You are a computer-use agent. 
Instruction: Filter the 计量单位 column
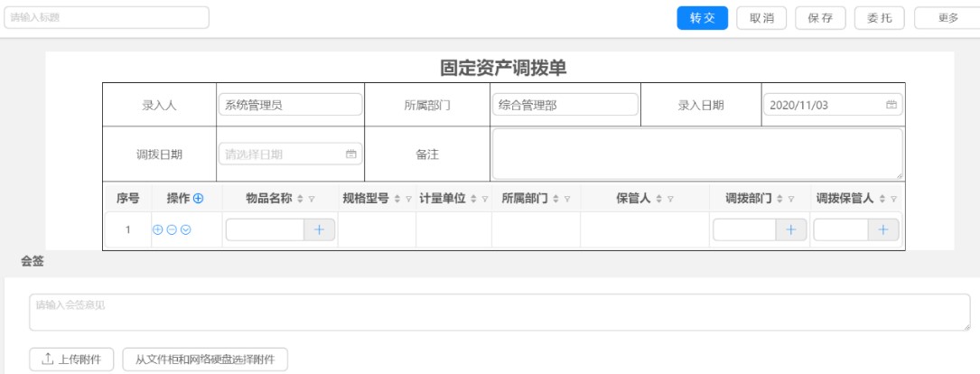coord(485,199)
